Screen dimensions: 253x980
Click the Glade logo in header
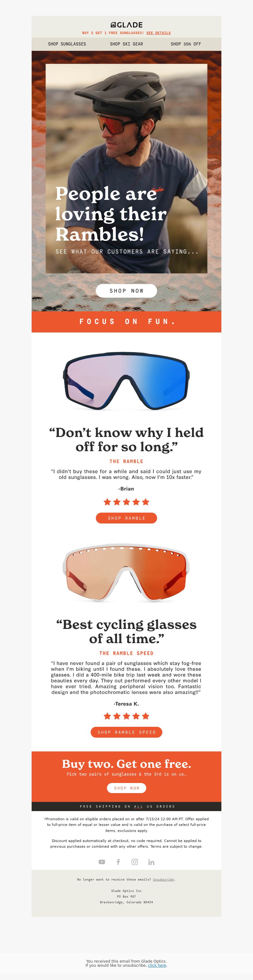(126, 25)
